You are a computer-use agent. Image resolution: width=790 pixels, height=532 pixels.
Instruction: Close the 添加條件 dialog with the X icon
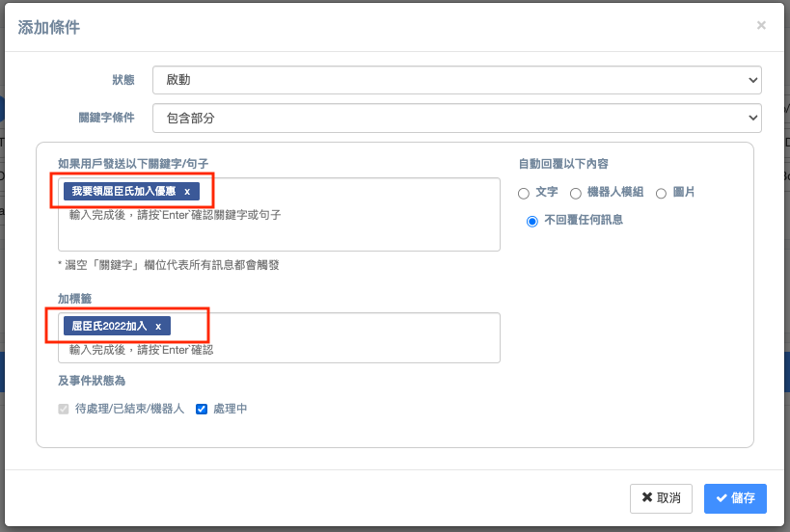(761, 26)
